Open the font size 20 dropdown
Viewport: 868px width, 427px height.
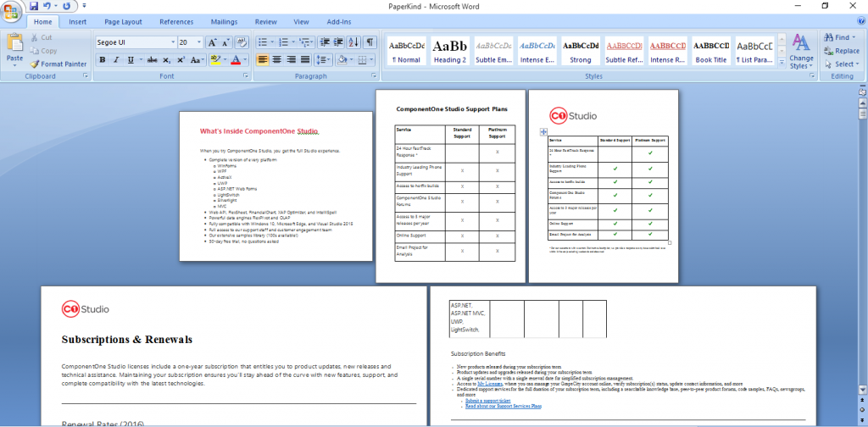tap(199, 42)
